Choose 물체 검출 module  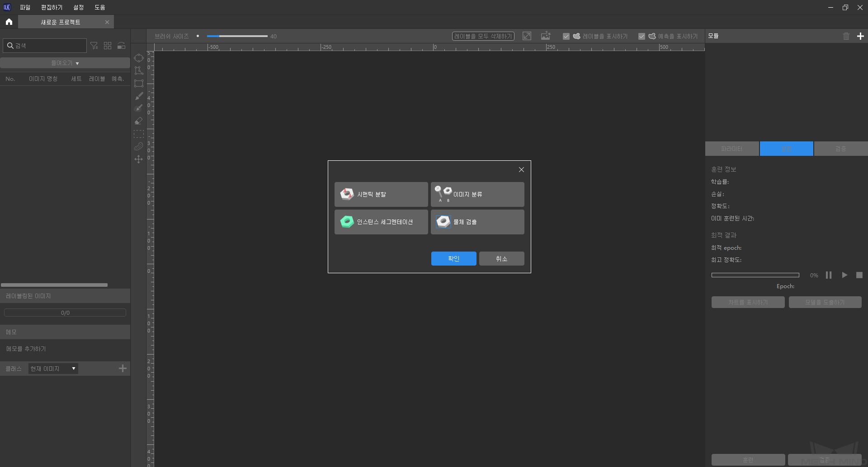tap(477, 222)
